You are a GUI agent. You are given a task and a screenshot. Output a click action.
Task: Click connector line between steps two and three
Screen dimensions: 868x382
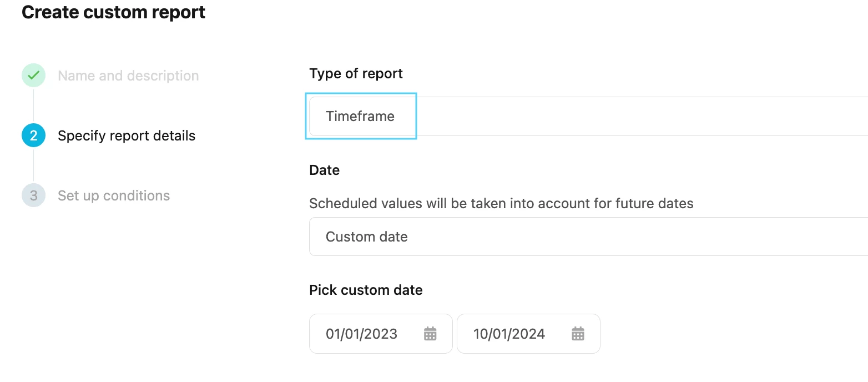click(33, 165)
